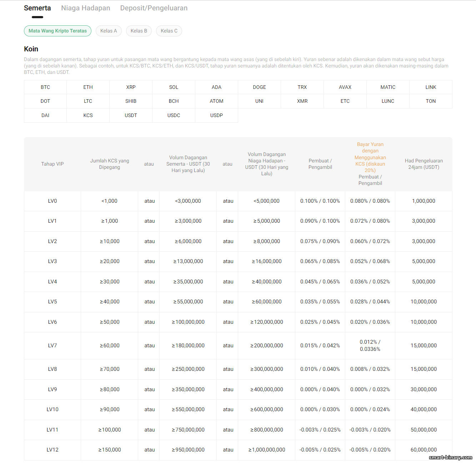Click the XRP coin cell
The width and height of the screenshot is (476, 464).
(x=131, y=87)
